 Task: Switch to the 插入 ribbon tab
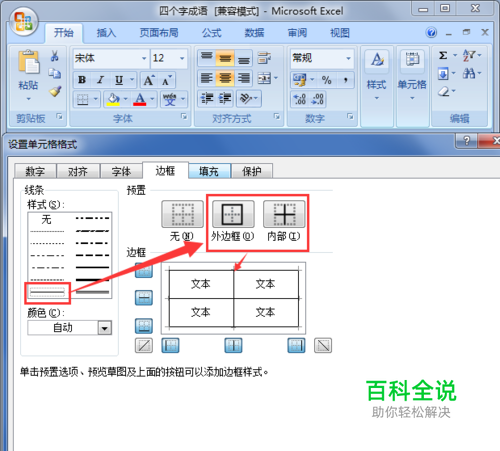pyautogui.click(x=106, y=33)
